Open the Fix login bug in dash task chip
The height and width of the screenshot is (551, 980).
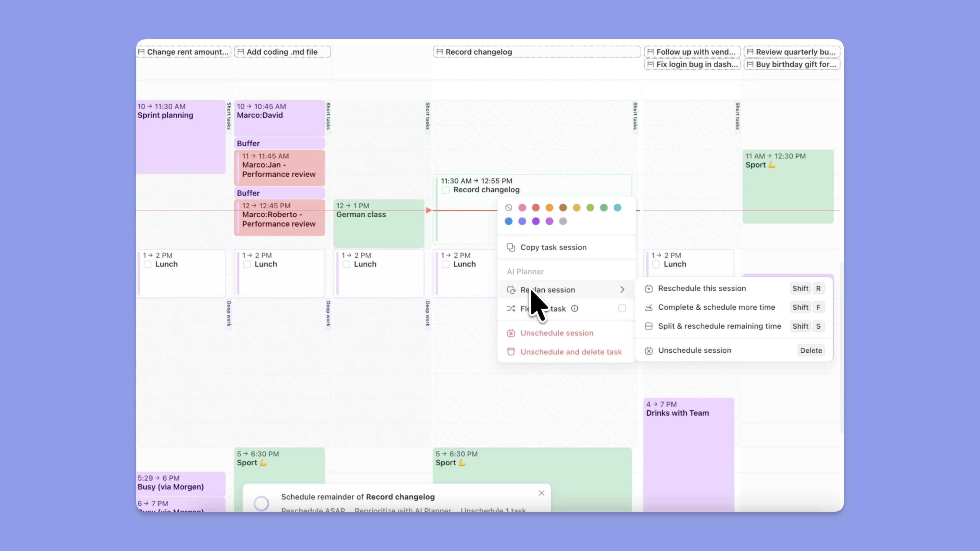(x=692, y=64)
